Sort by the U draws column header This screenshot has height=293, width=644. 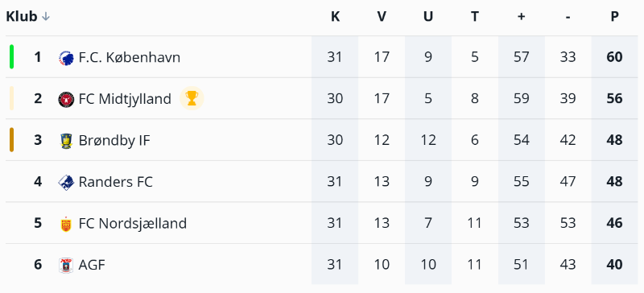(428, 16)
